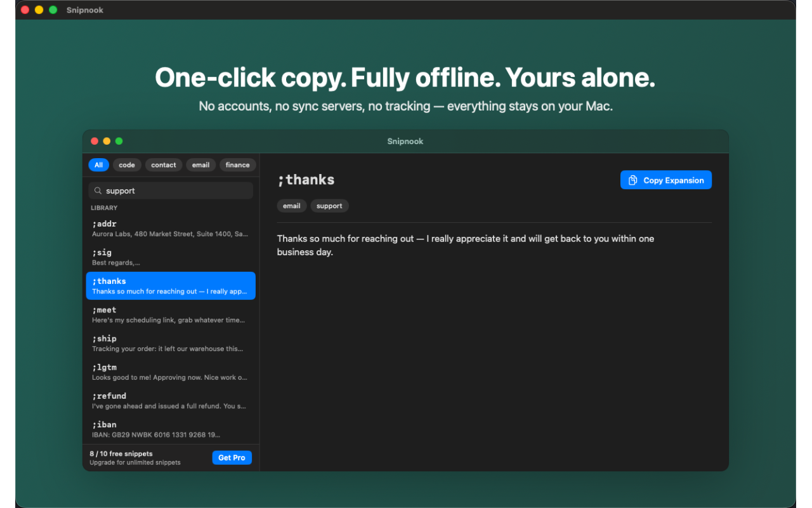Click the Copy Expansion button
Viewport: 812px width, 508px height.
tap(666, 180)
